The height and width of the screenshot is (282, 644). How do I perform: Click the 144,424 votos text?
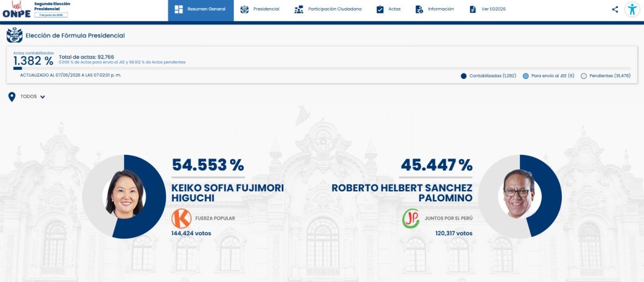(x=191, y=233)
